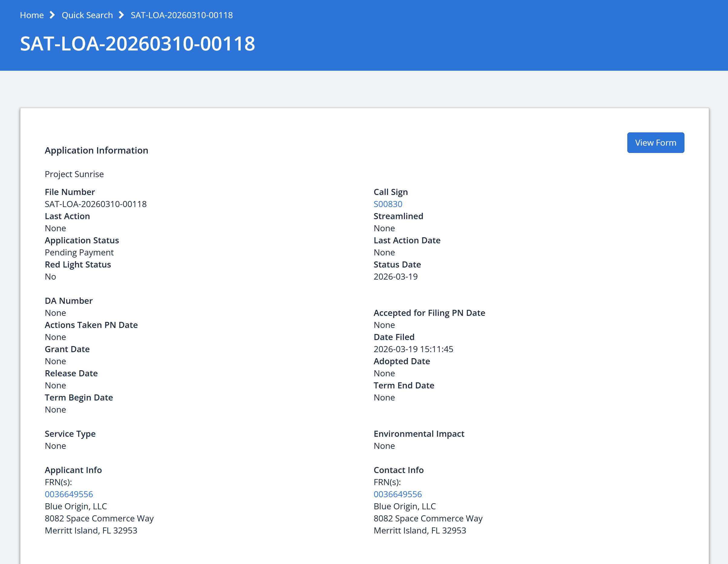
Task: Click the Pending Payment status value
Action: (79, 252)
